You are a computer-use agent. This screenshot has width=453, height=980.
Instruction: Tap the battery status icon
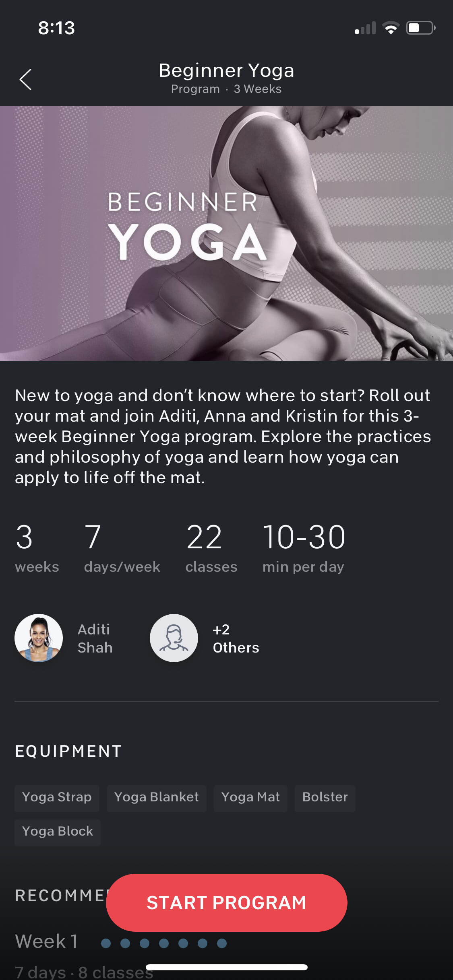coord(421,28)
